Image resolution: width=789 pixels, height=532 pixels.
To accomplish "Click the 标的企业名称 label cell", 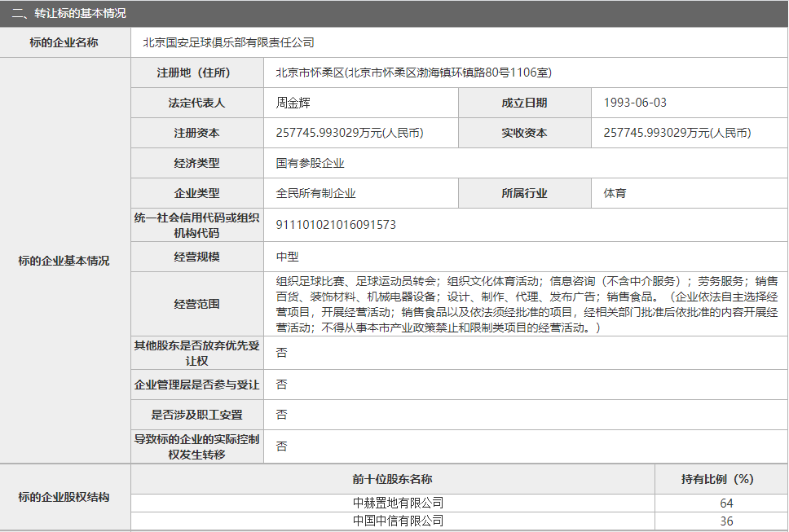I will pos(64,42).
